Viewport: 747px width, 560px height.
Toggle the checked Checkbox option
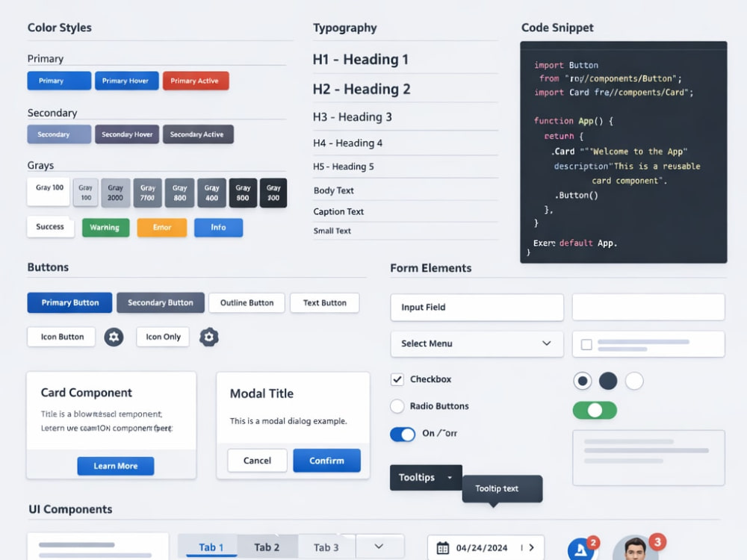click(397, 379)
